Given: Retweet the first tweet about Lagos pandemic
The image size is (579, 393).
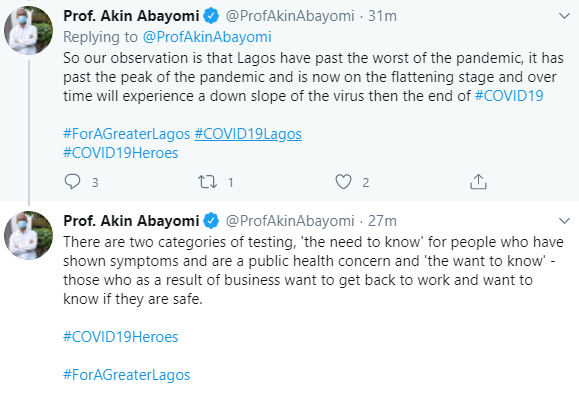Looking at the screenshot, I should point(207,182).
